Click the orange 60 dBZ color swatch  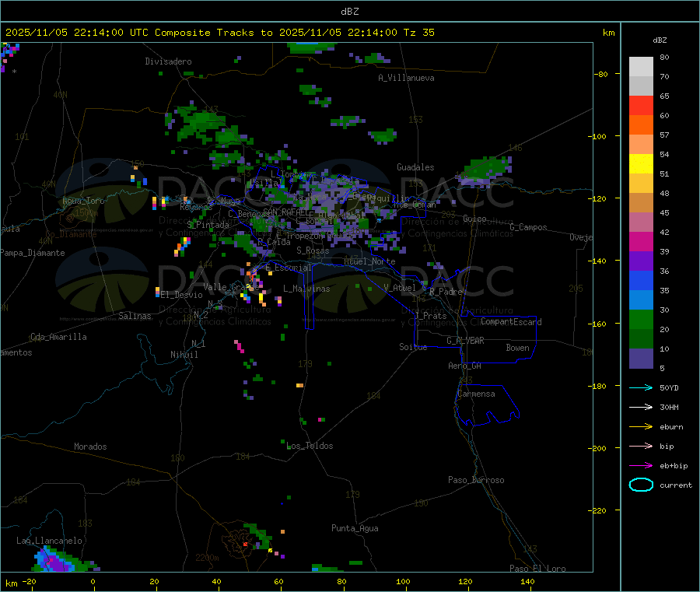tap(641, 125)
